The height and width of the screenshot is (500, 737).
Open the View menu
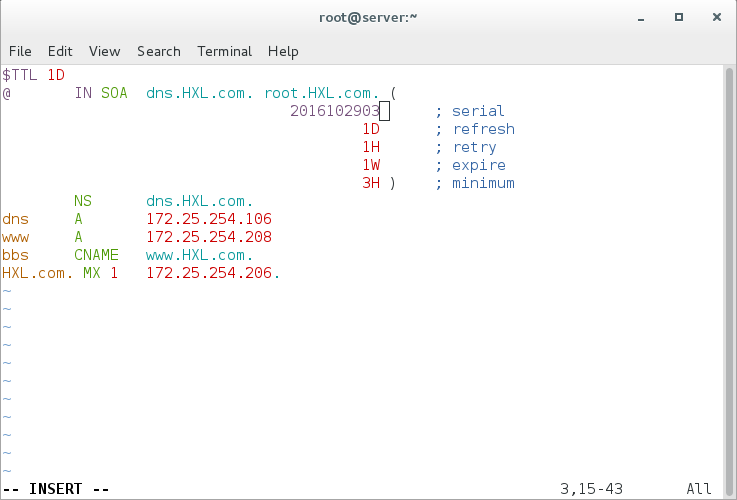[x=104, y=51]
